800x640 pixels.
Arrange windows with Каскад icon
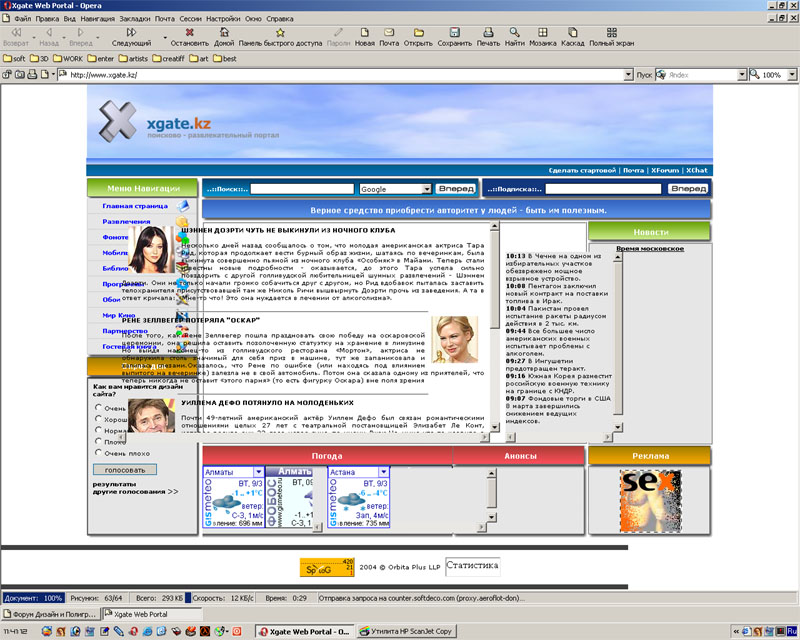[x=572, y=32]
